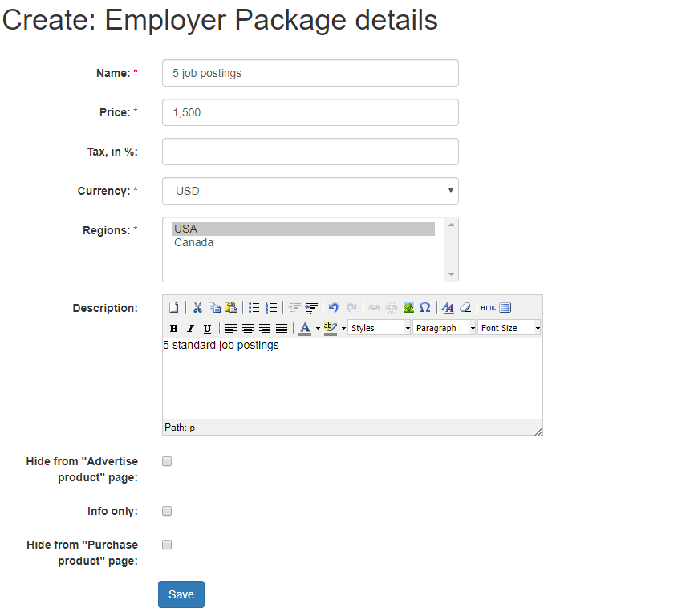The width and height of the screenshot is (694, 616).
Task: Align text left
Action: 230,328
